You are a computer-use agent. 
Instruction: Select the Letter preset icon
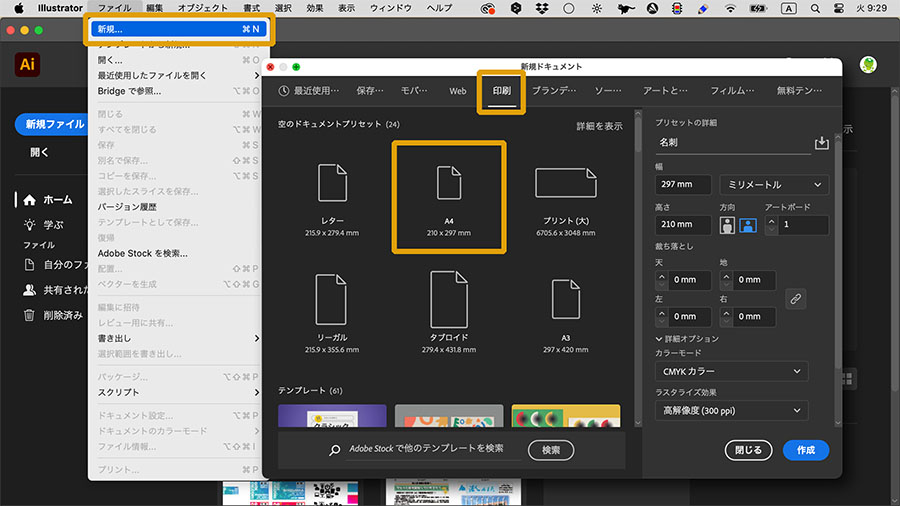332,183
